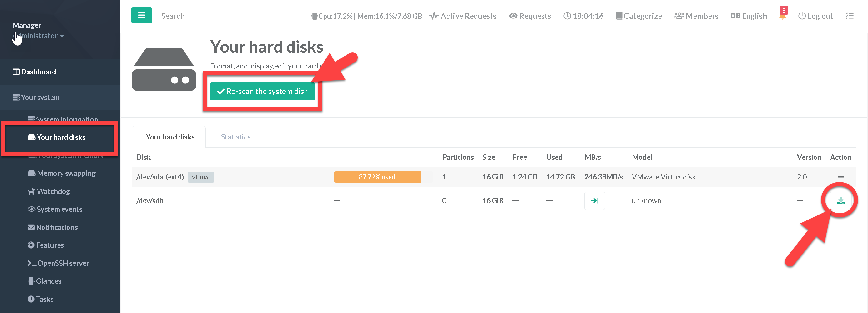Select the Your hard disks tab
The height and width of the screenshot is (313, 868).
click(x=170, y=137)
